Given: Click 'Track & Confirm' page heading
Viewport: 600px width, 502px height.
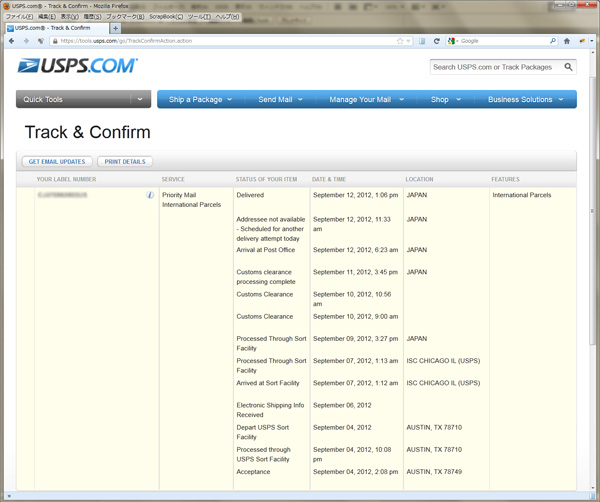Looking at the screenshot, I should (x=88, y=132).
